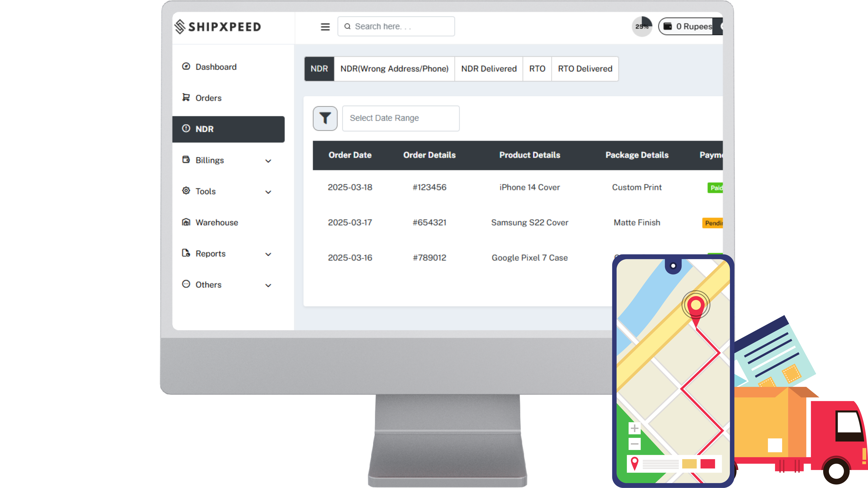This screenshot has height=488, width=868.
Task: Click the date 2025-03-18
Action: [x=350, y=187]
